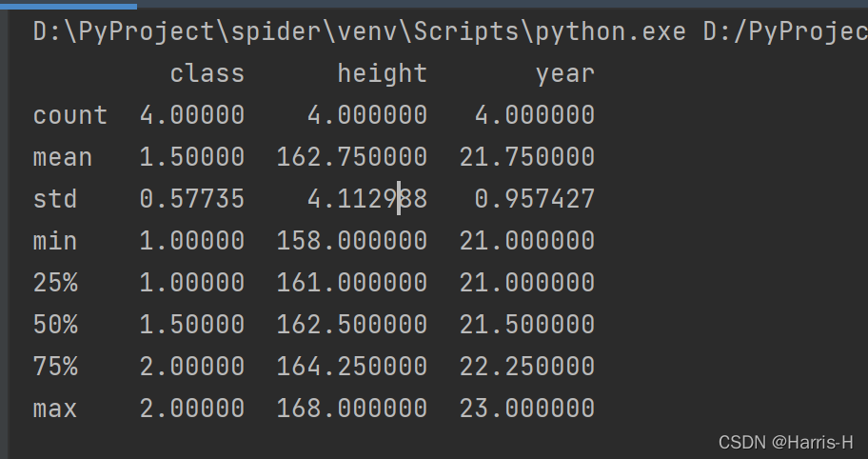The image size is (868, 459).
Task: Select the year value 21.000000 in 25% row
Action: (527, 283)
